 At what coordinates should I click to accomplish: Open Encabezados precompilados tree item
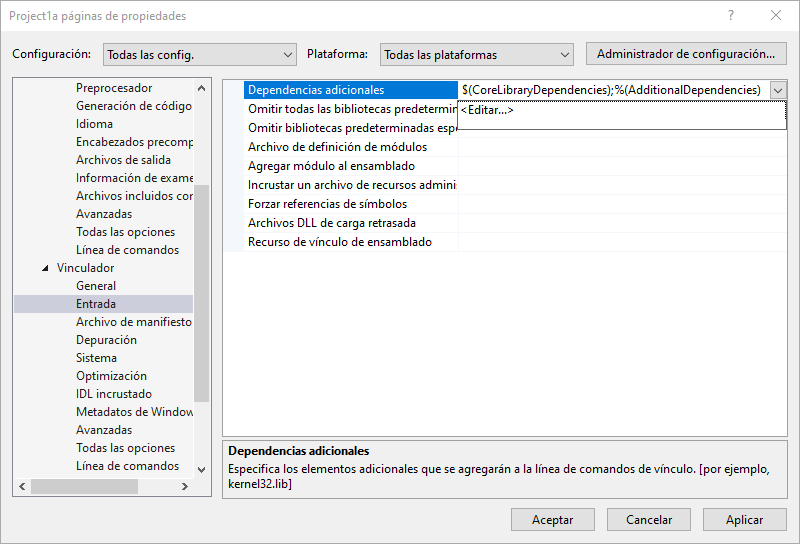coord(134,142)
